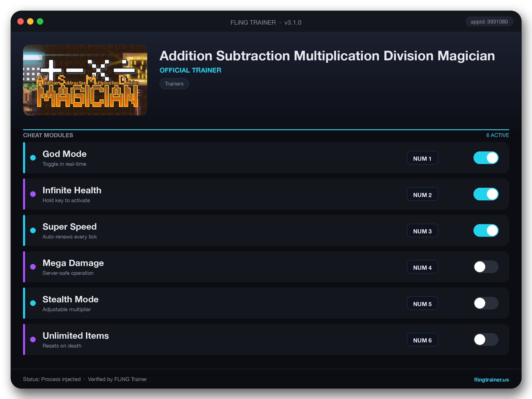
Task: Click the CHEAT MODULES section header
Action: pyautogui.click(x=48, y=135)
